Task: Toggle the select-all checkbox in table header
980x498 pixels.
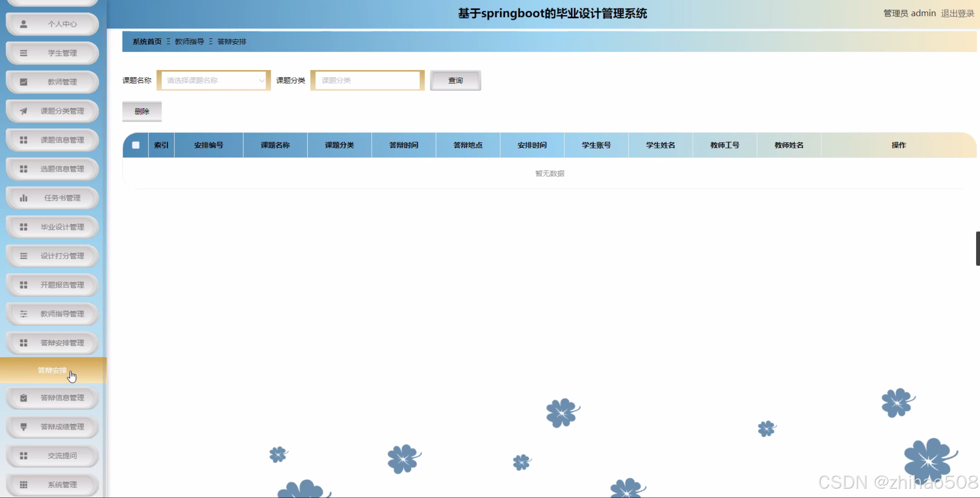Action: 136,145
